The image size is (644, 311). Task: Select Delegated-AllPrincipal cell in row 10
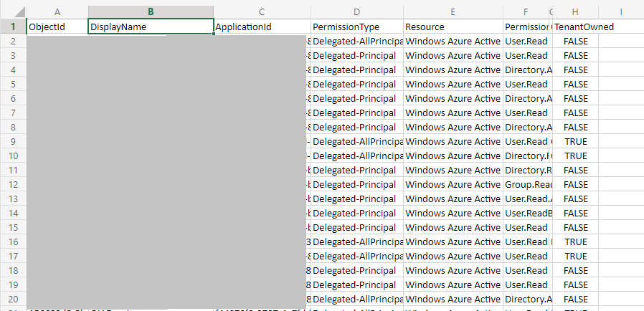[x=357, y=156]
